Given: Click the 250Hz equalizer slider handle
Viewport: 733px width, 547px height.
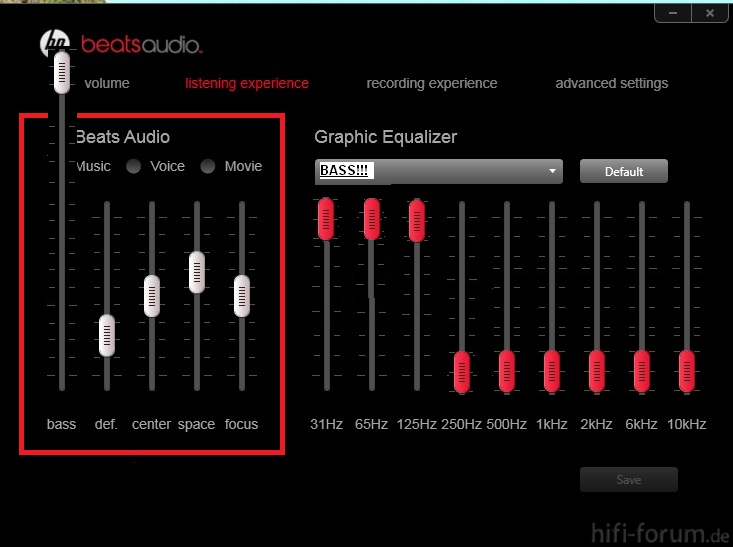Looking at the screenshot, I should pos(462,371).
